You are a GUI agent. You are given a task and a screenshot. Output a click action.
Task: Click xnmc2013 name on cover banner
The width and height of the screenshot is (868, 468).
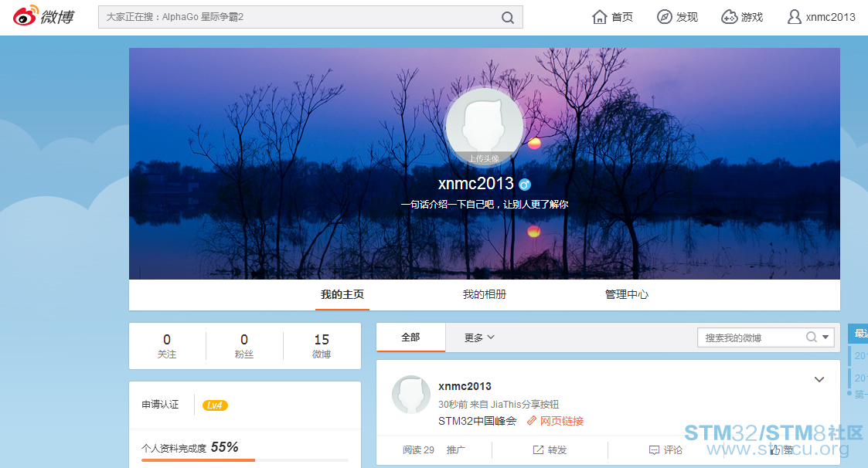[x=475, y=183]
